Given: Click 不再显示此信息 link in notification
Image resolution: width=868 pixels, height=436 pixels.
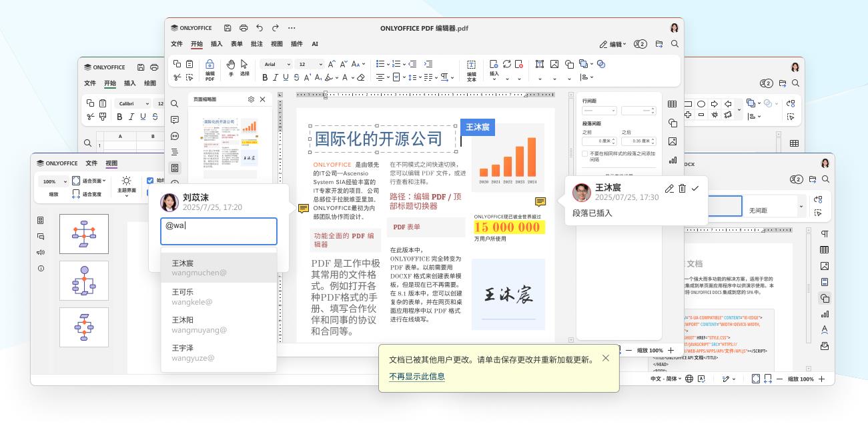Looking at the screenshot, I should point(417,377).
